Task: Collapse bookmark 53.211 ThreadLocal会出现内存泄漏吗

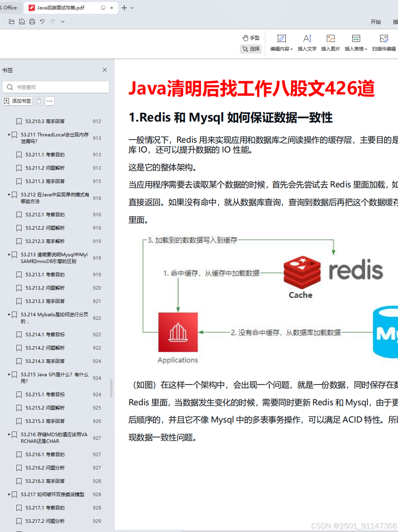Action: (x=9, y=135)
